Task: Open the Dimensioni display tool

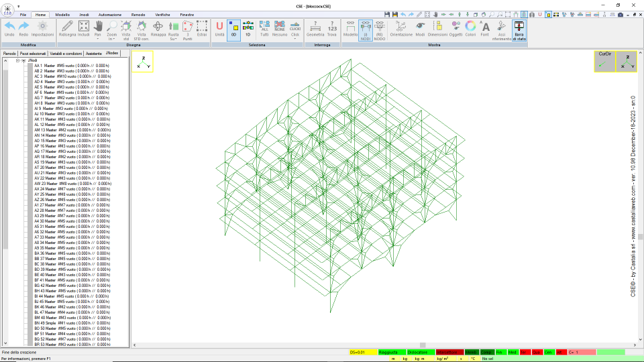Action: [x=437, y=29]
